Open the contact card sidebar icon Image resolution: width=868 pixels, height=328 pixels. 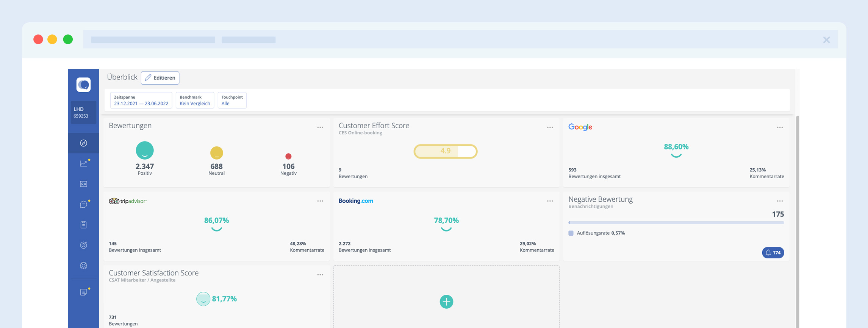83,184
